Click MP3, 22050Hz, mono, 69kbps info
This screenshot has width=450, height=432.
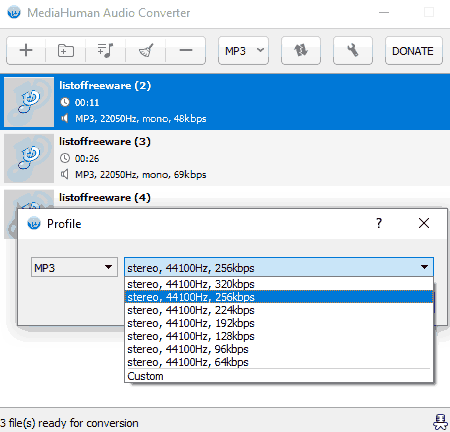tap(141, 175)
